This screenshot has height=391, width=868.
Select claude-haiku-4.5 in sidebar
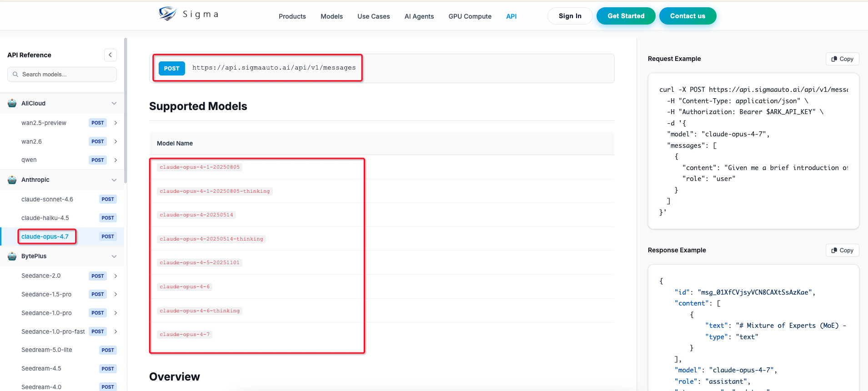tap(45, 218)
